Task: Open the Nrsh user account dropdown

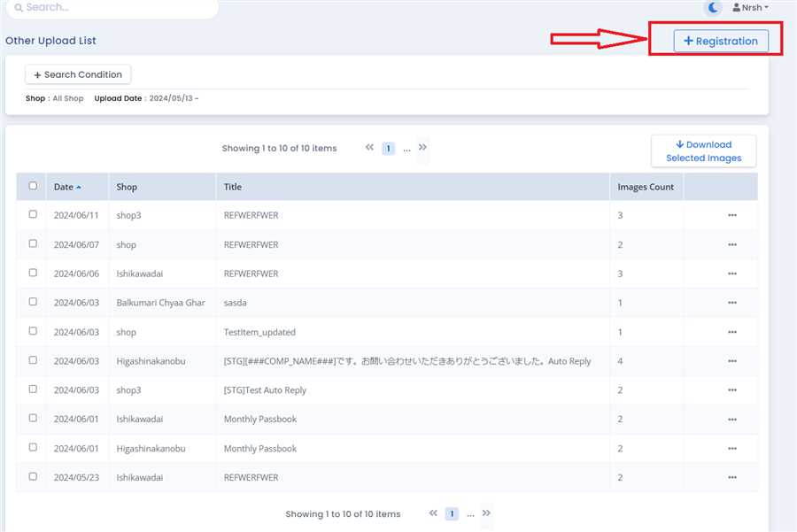Action: (x=750, y=7)
